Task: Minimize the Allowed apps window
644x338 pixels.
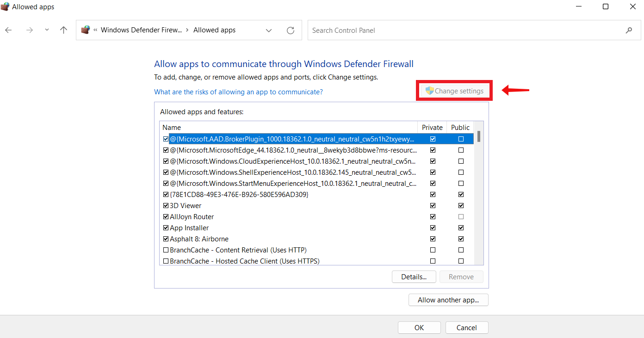Action: coord(579,6)
